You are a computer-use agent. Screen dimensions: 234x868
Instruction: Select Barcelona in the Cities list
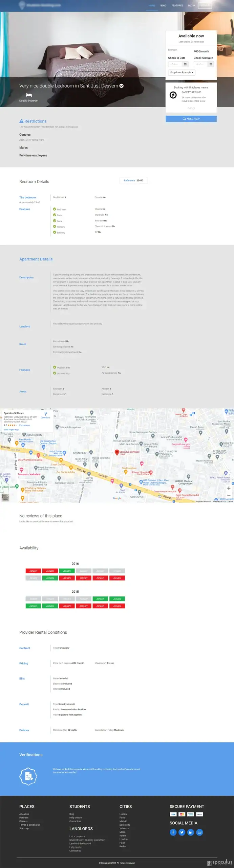click(125, 825)
